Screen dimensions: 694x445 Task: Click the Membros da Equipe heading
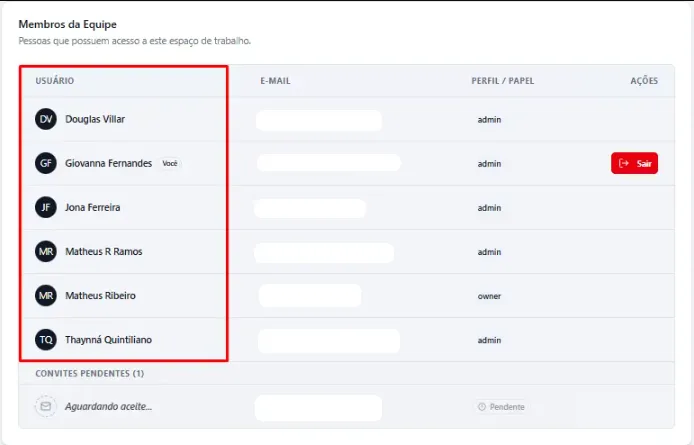point(68,24)
